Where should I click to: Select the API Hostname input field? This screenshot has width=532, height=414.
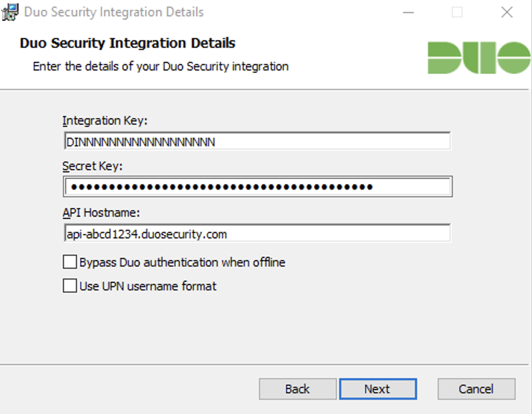257,233
